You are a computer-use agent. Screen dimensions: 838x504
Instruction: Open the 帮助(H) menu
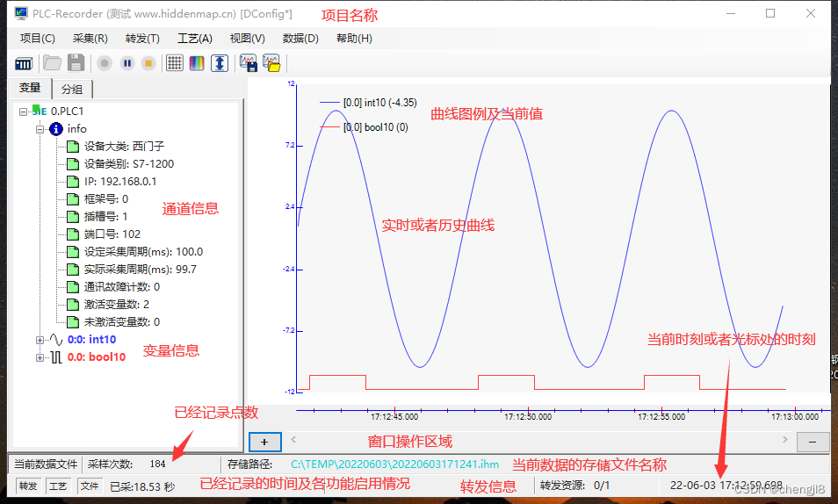[x=354, y=39]
